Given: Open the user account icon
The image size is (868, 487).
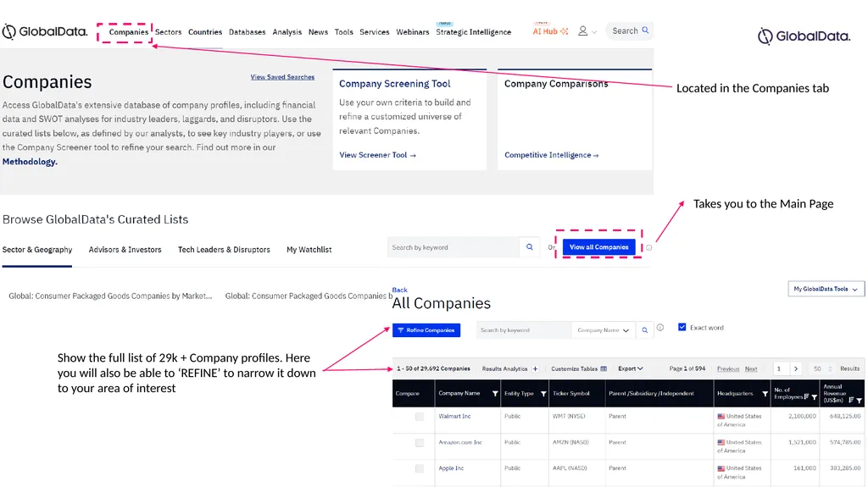Looking at the screenshot, I should (582, 31).
